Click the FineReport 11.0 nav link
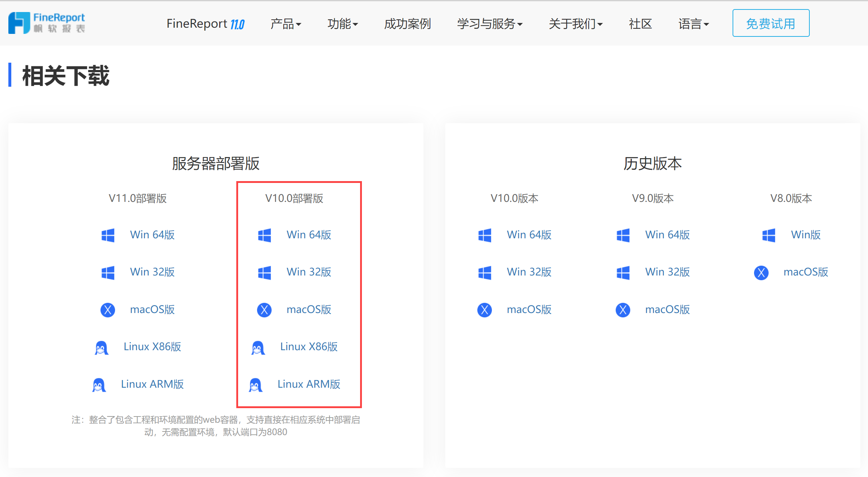 pos(205,24)
